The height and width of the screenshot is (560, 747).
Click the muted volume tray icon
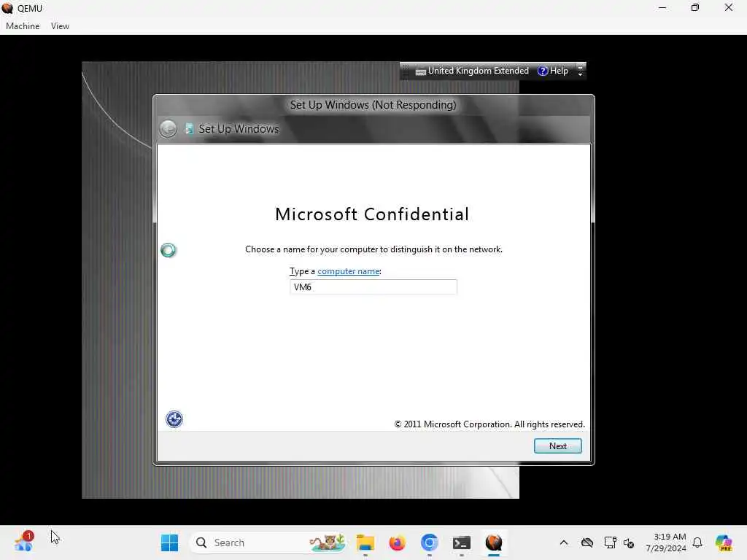(x=629, y=543)
